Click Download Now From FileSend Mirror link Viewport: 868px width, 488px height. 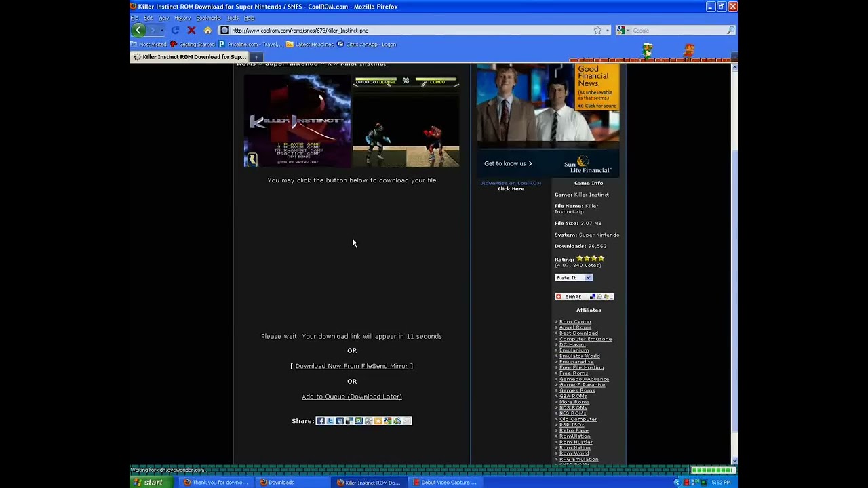click(x=351, y=366)
